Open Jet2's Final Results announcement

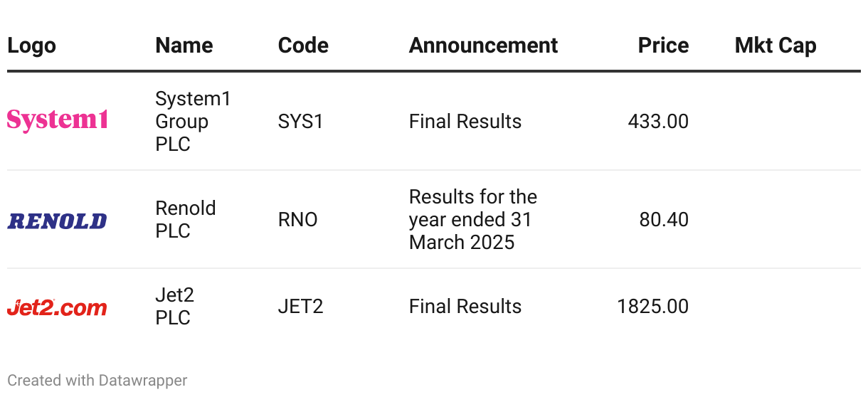pos(465,307)
